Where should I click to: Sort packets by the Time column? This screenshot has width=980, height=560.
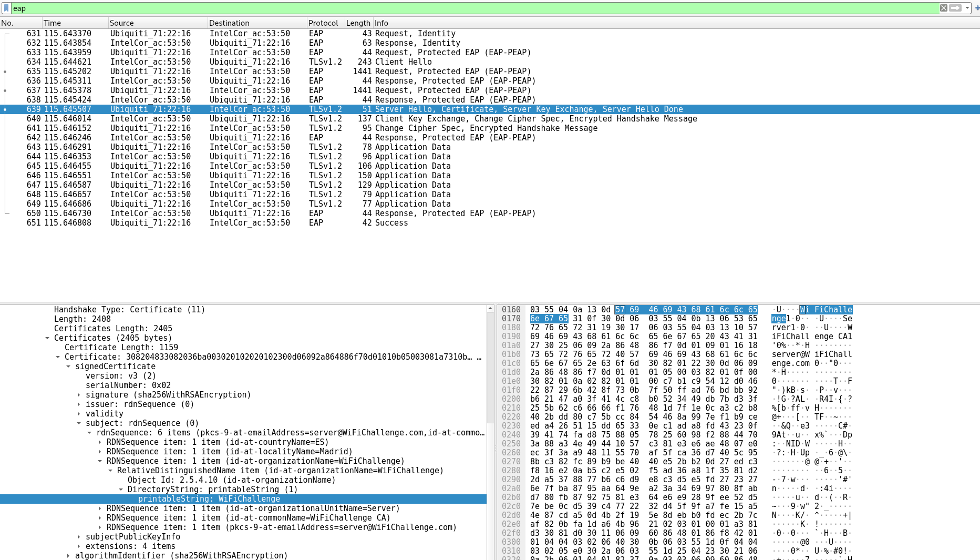coord(74,23)
